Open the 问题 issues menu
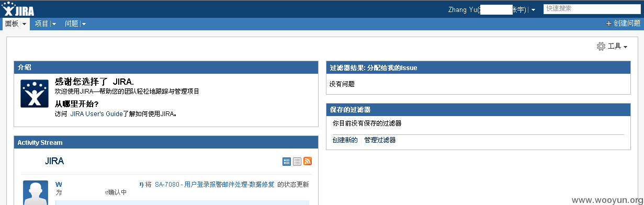Image resolution: width=644 pixels, height=205 pixels. click(71, 24)
